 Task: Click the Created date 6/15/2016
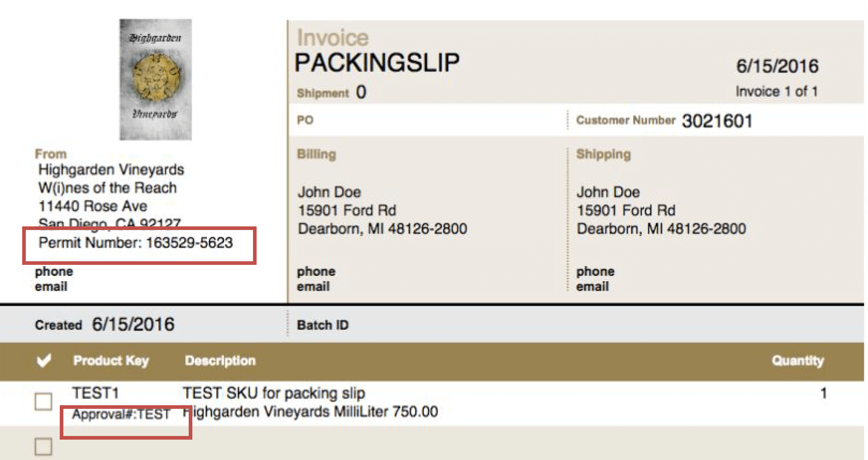pos(133,325)
